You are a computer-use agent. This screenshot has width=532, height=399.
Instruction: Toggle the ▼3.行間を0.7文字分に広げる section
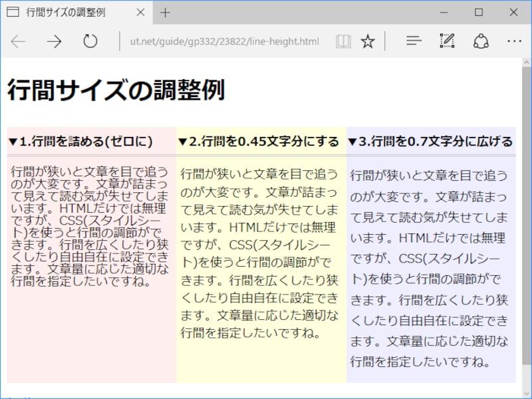click(430, 141)
